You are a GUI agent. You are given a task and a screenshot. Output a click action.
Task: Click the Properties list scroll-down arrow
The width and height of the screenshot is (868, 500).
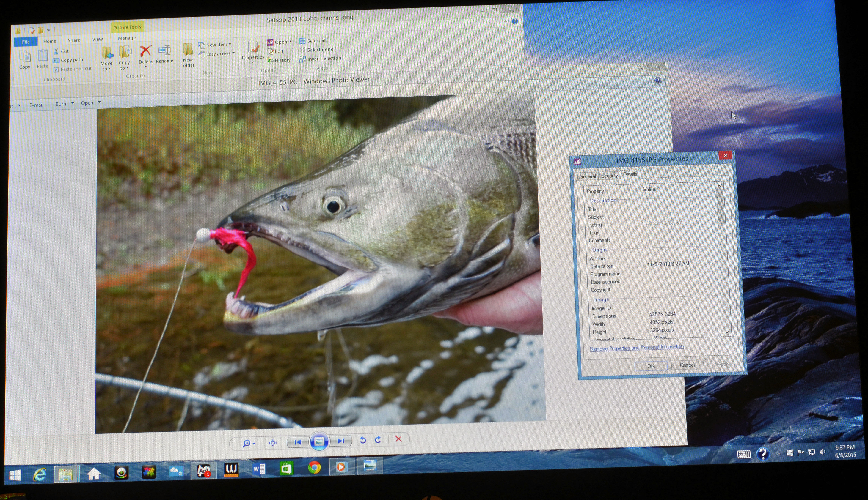click(727, 332)
